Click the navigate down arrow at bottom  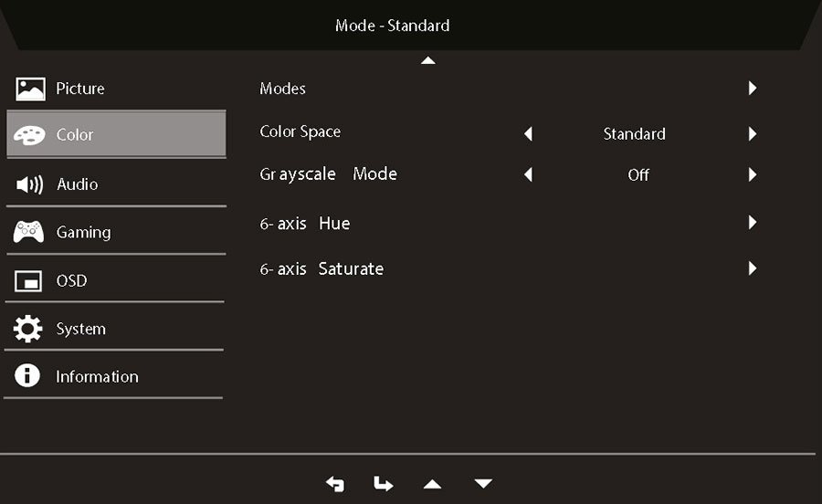(483, 483)
